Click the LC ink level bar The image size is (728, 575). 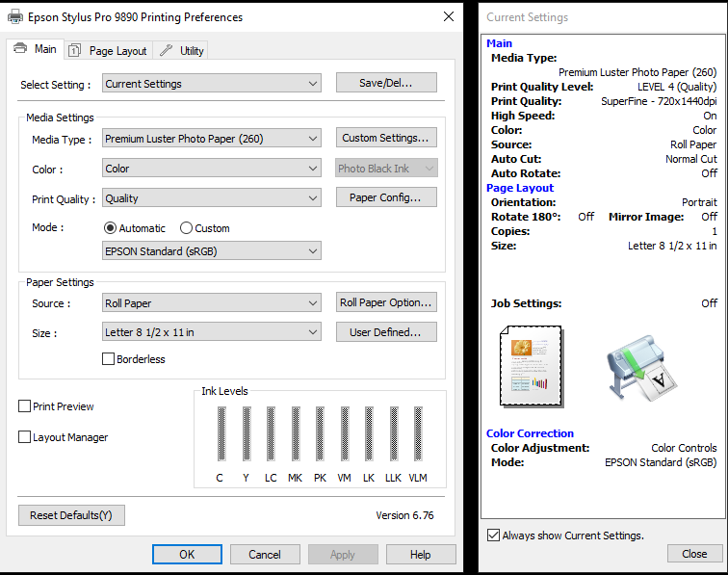271,433
